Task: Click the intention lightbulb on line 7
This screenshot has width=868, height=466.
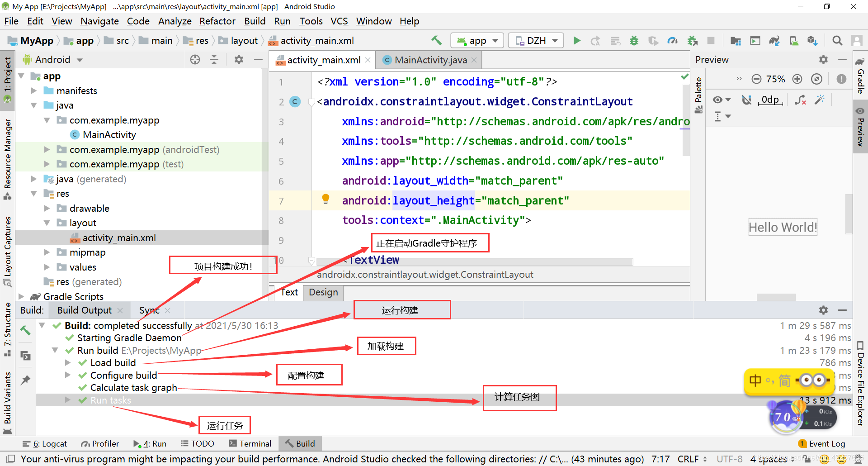Action: (x=325, y=199)
